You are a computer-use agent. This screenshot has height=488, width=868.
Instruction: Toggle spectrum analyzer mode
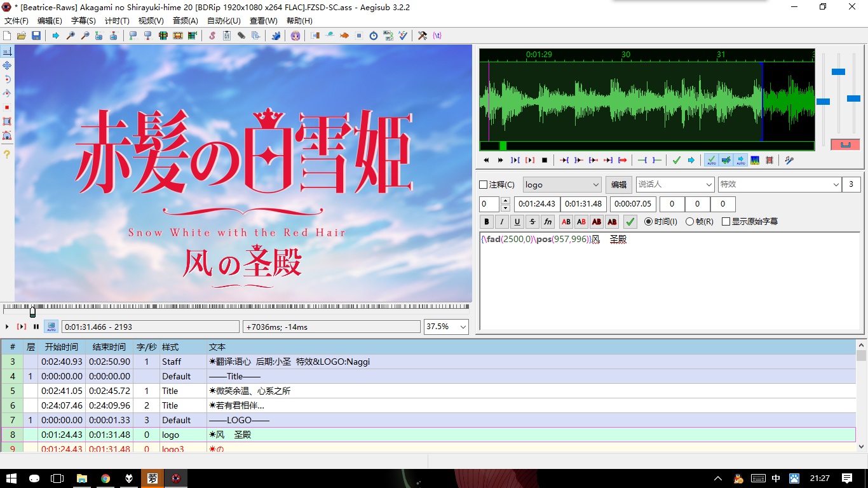tap(755, 160)
